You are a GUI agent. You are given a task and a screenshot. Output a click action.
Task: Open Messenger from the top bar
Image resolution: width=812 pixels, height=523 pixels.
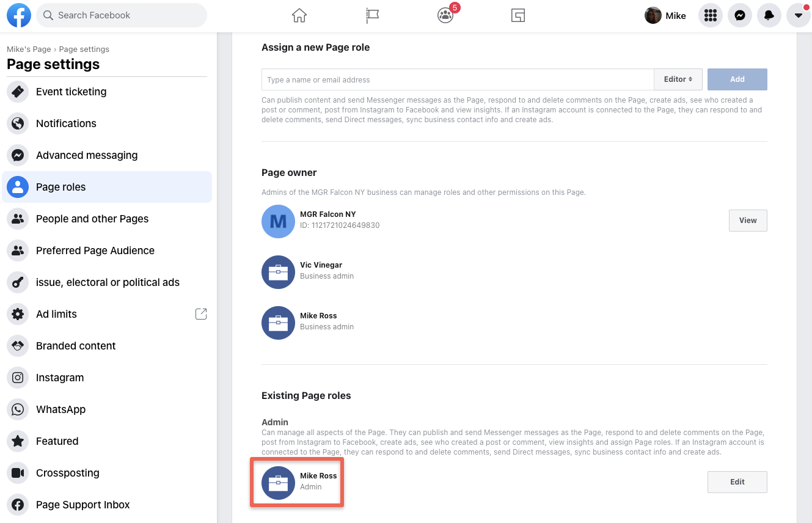[739, 15]
